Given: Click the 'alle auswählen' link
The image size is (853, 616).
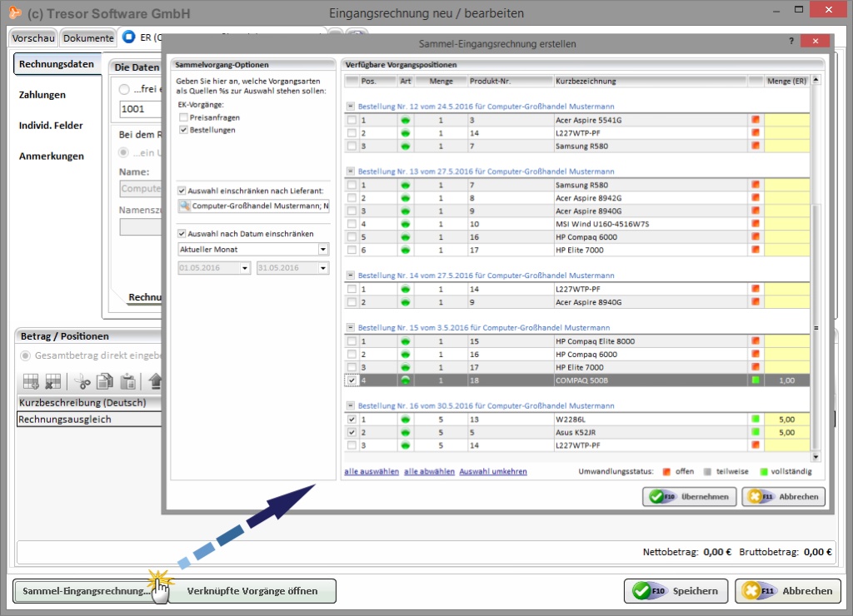Looking at the screenshot, I should [372, 472].
